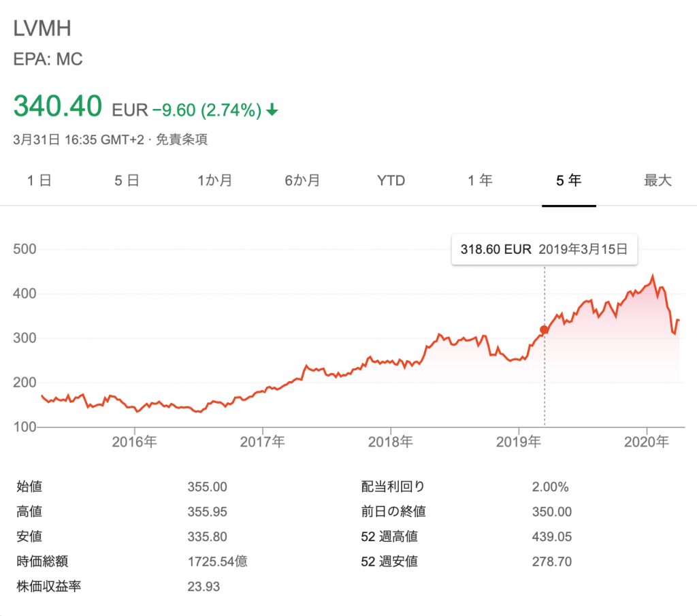The width and height of the screenshot is (697, 616).
Task: Click the LVMH company title
Action: pos(42,29)
